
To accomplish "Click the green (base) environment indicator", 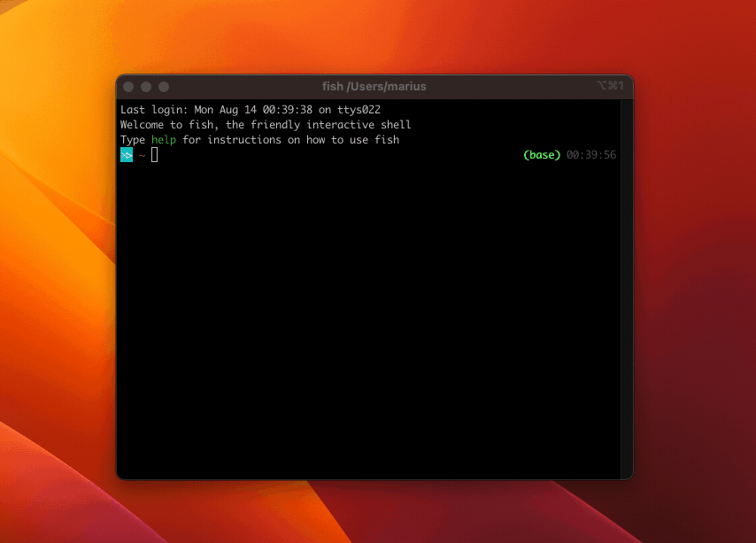I will pyautogui.click(x=542, y=155).
